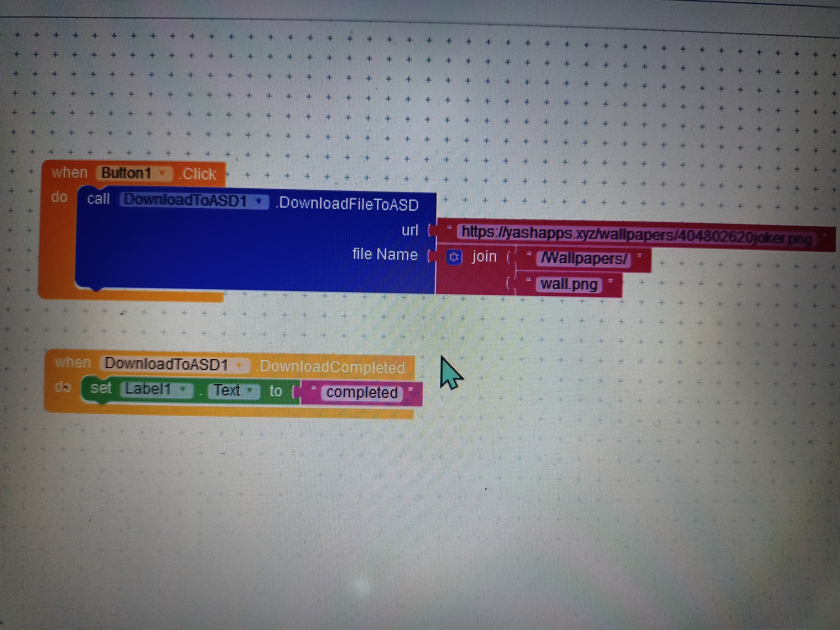Select the green set Label1 block
Image resolution: width=840 pixels, height=630 pixels.
[101, 388]
